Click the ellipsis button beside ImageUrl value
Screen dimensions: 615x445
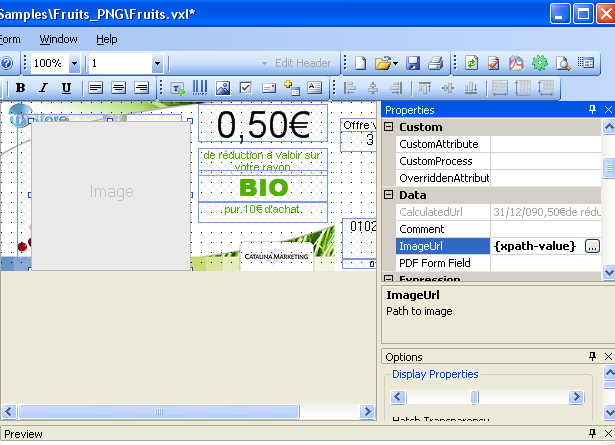click(x=592, y=246)
